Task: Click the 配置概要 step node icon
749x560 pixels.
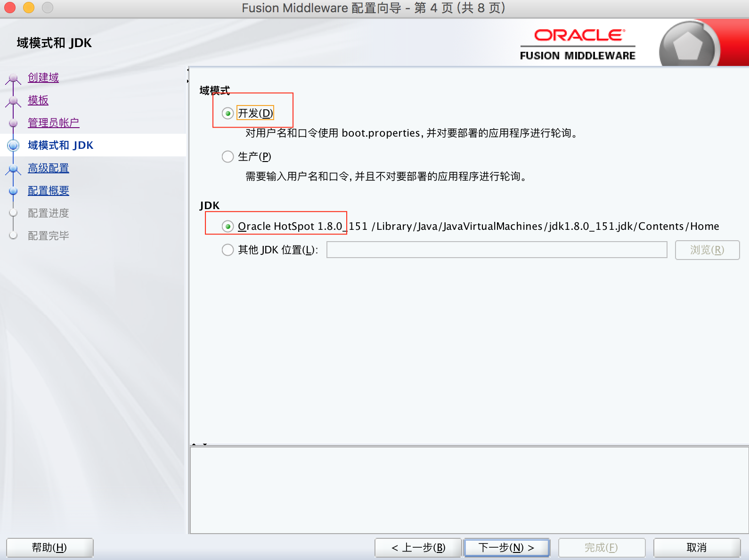Action: click(13, 191)
